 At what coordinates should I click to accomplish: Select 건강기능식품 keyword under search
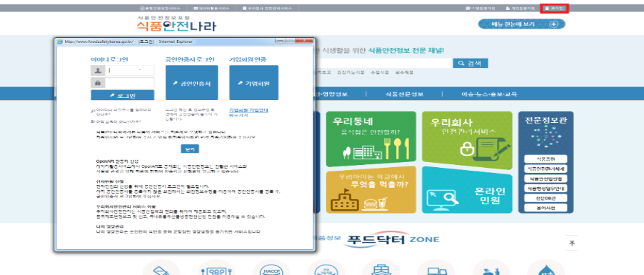351,72
